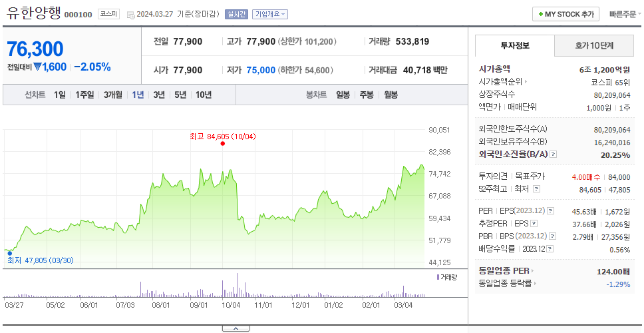Click the red 최고 84,605 marker dot
The image size is (644, 333).
[223, 143]
